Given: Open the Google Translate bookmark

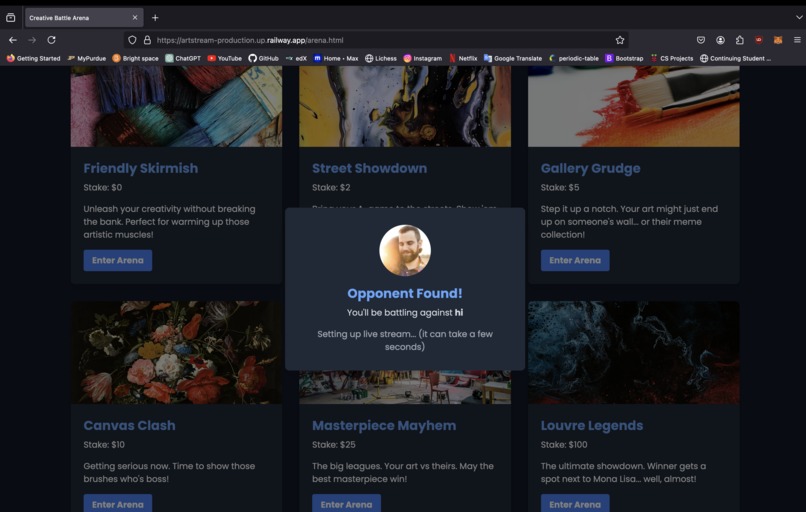Looking at the screenshot, I should pos(512,59).
